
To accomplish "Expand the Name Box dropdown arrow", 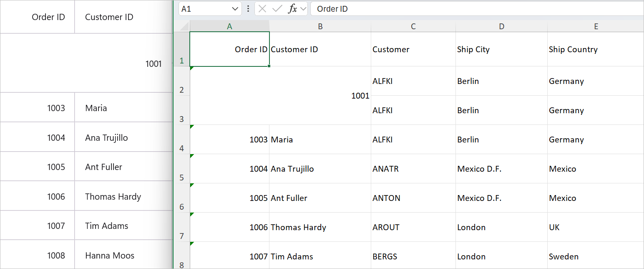I will [234, 9].
